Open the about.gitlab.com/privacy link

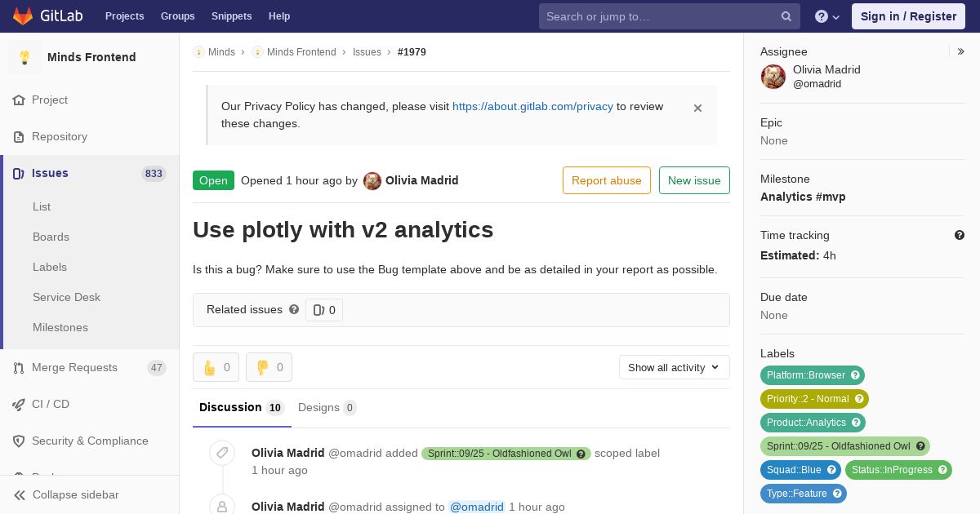point(532,106)
